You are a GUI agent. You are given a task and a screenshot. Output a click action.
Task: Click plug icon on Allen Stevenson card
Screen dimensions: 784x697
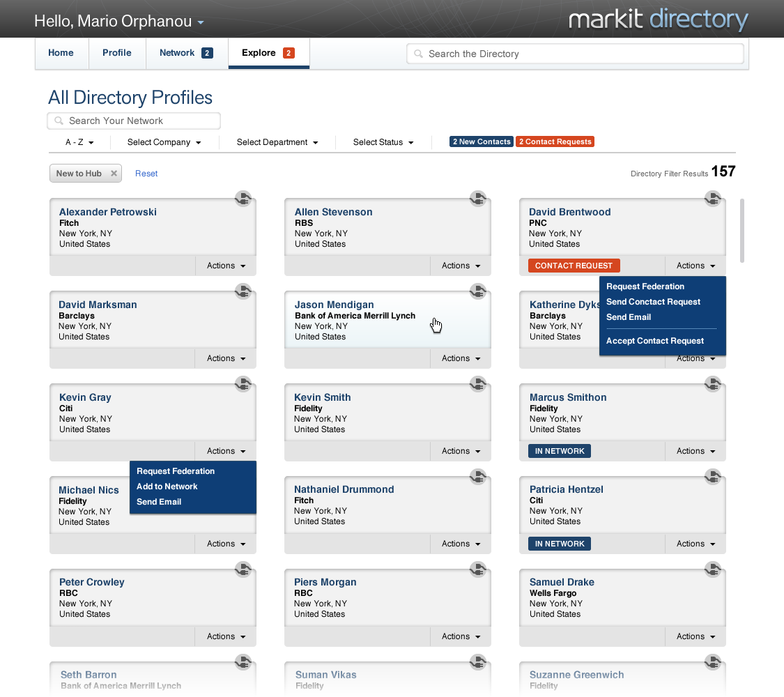point(477,199)
